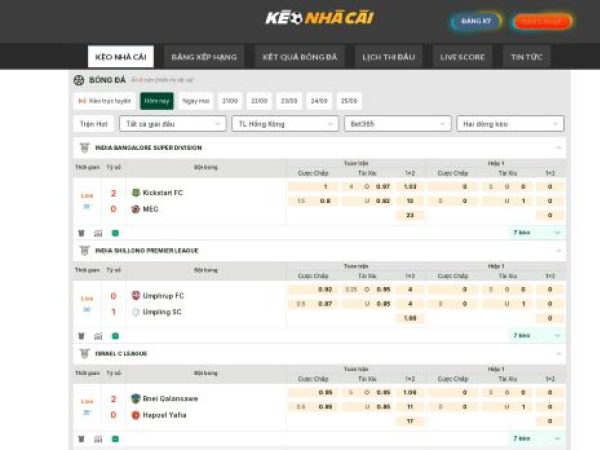Toggle the Trận Hot filter

[93, 124]
